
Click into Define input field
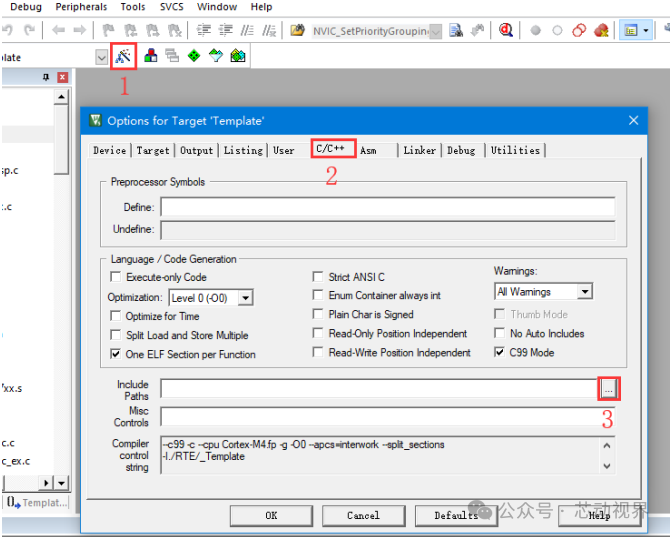388,207
